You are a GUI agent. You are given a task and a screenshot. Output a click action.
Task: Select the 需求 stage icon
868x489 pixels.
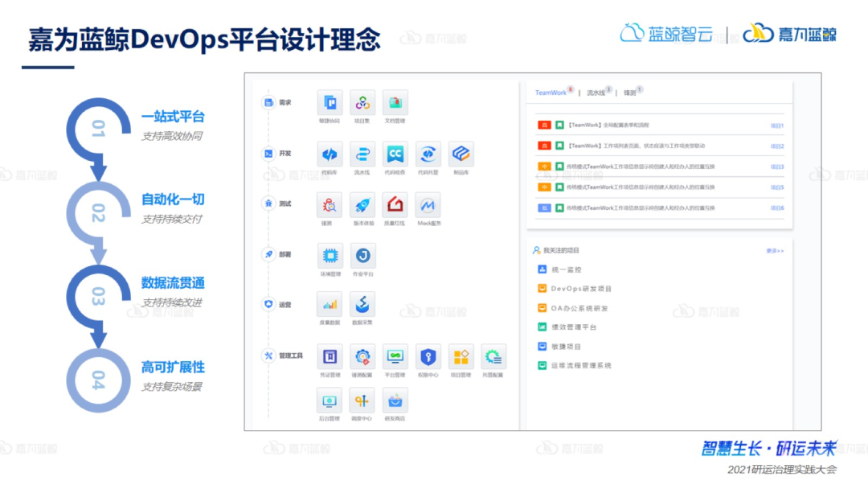tap(268, 102)
